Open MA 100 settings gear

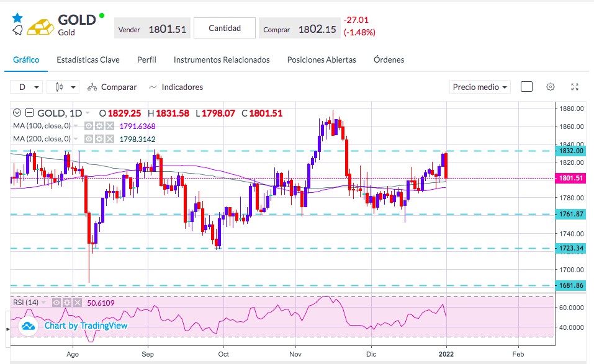coord(99,126)
